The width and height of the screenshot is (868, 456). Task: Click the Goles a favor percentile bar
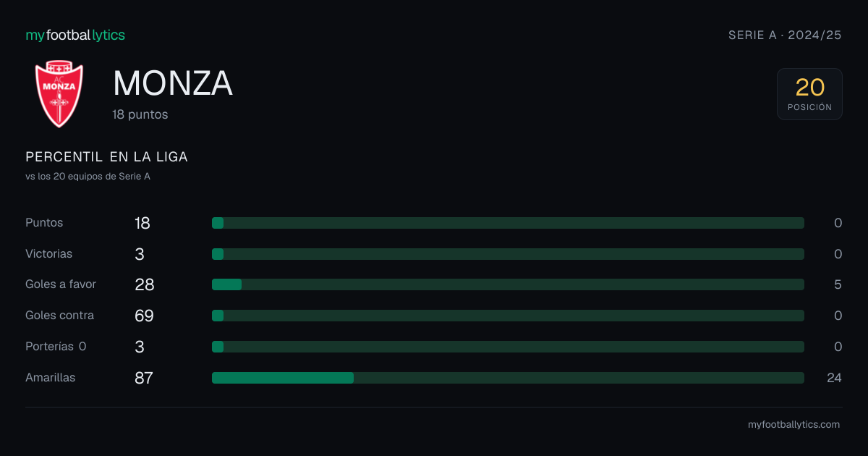point(508,284)
